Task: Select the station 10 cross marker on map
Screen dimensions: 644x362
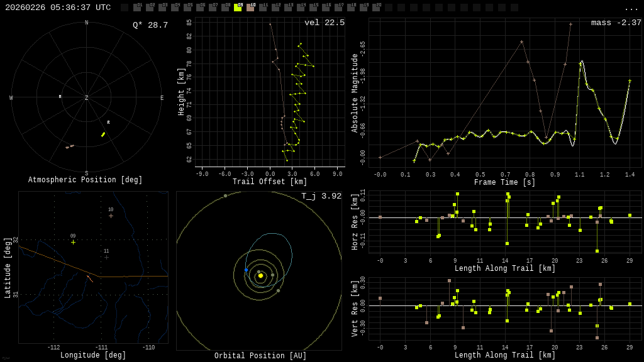Action: point(111,216)
